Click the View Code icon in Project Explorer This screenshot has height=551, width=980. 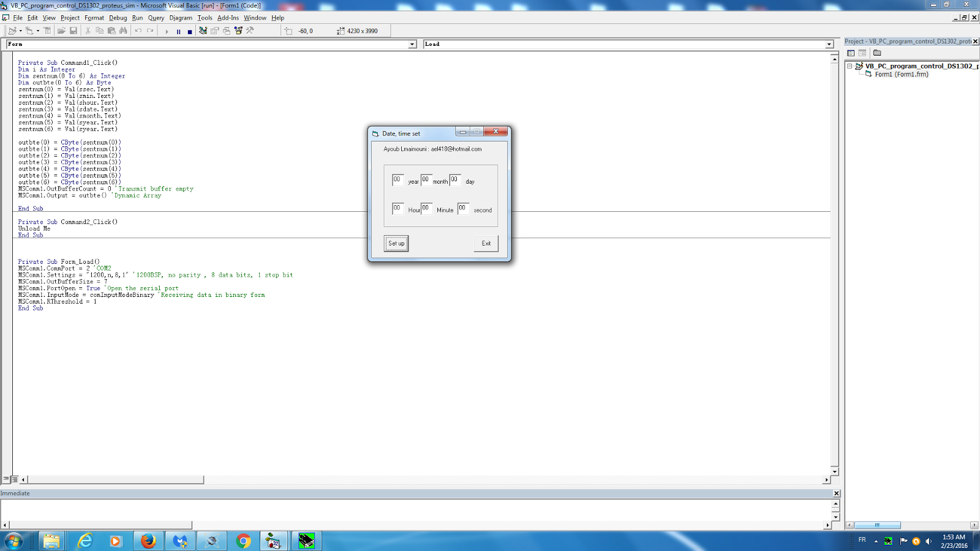(x=851, y=53)
